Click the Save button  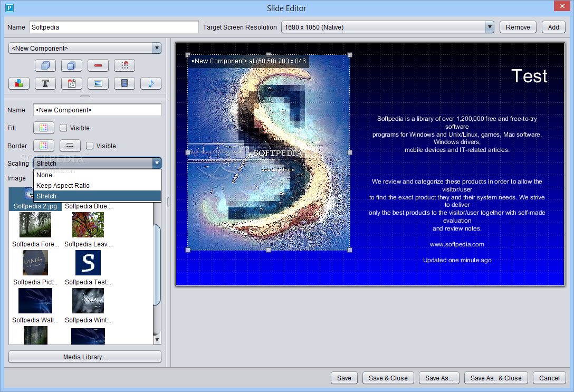[x=344, y=378]
